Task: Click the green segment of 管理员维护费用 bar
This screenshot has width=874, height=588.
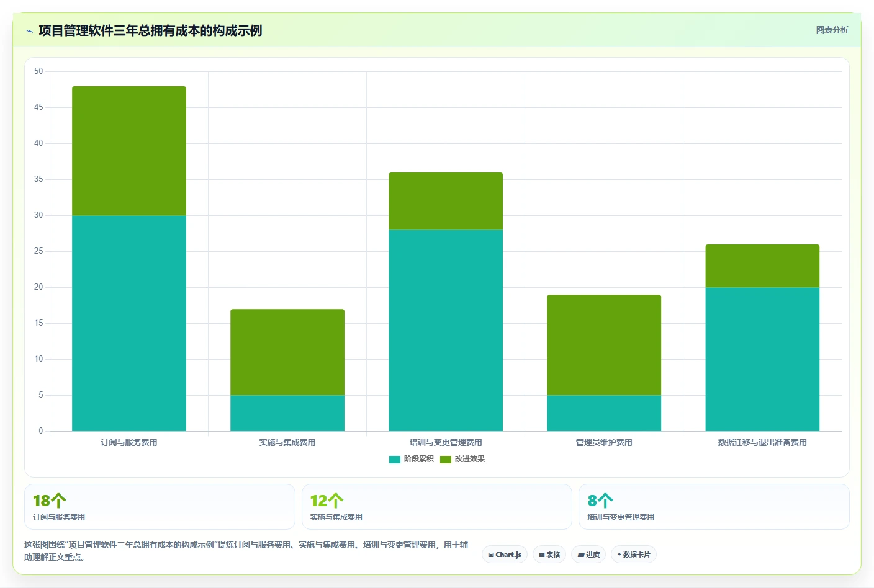Action: coord(604,345)
